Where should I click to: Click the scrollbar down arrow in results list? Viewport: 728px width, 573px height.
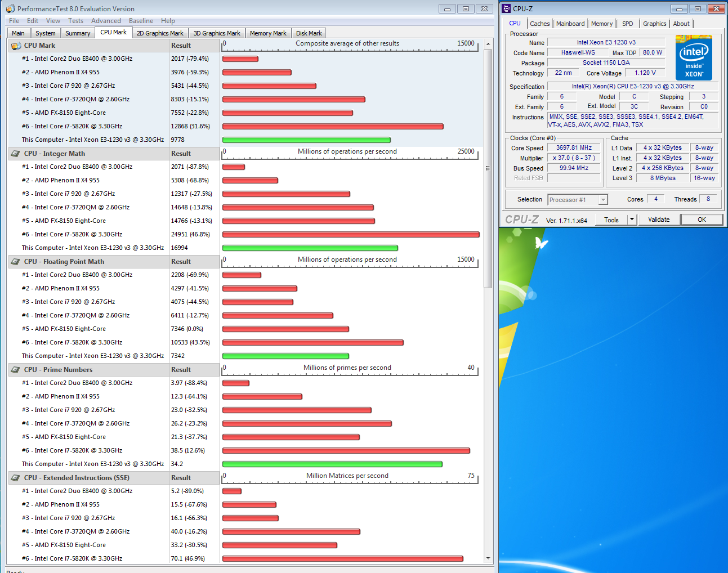click(488, 558)
